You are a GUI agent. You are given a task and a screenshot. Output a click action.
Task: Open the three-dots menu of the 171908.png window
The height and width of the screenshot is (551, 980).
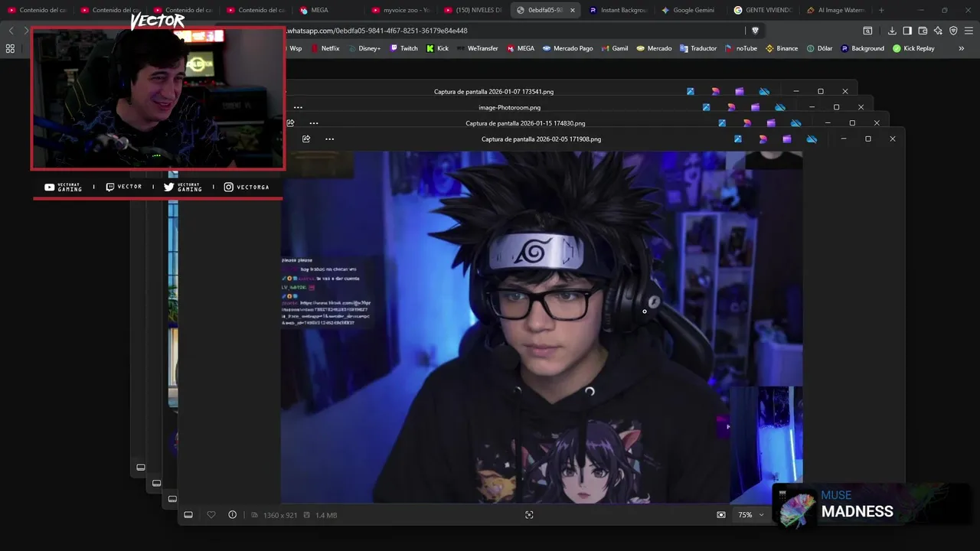[329, 139]
